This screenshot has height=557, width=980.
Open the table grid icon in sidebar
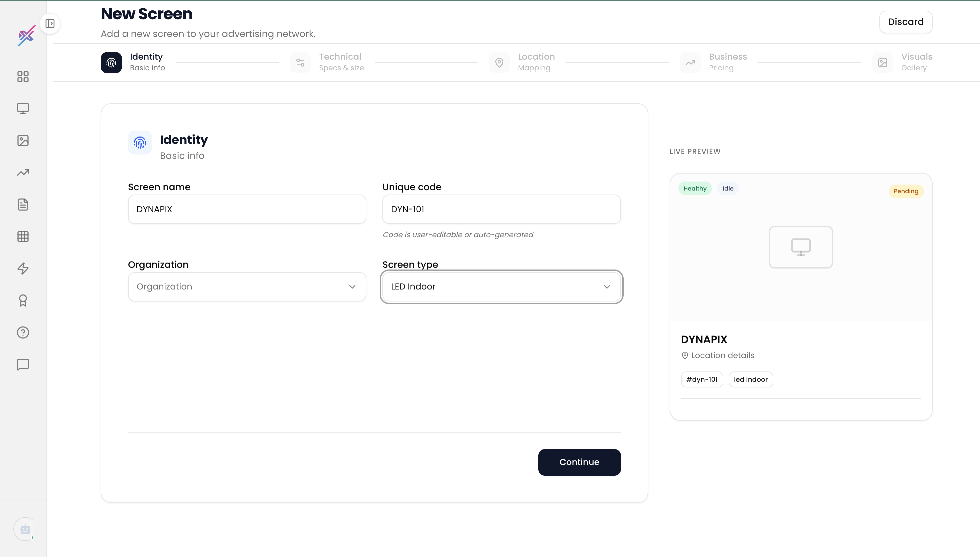[x=23, y=237]
